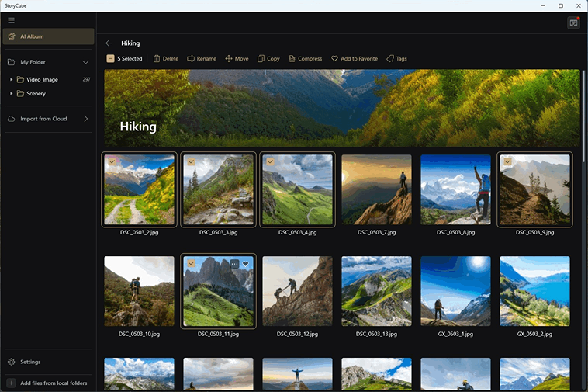Open Tags for the selected photos
This screenshot has height=392, width=588.
(x=390, y=59)
